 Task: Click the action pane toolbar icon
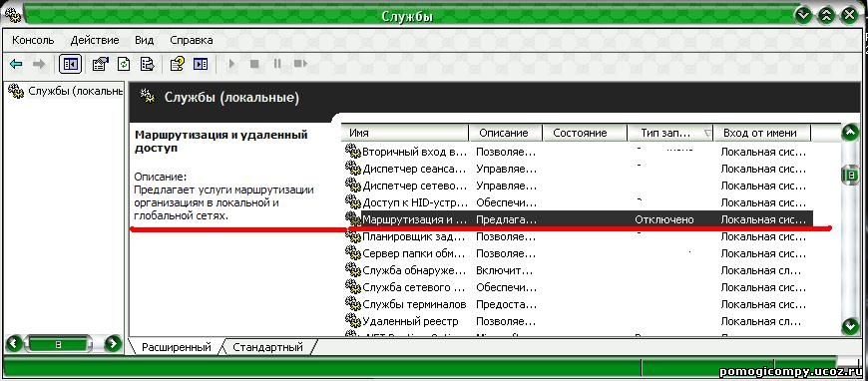[x=201, y=64]
